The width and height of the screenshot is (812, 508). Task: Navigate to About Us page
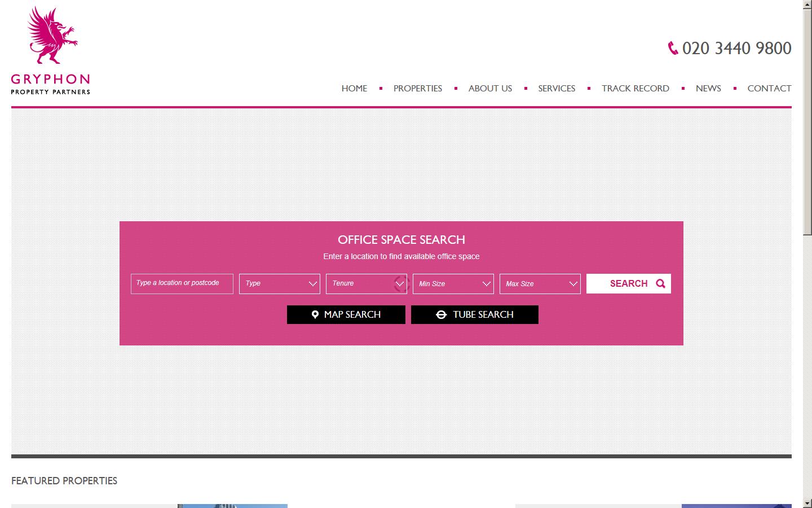click(490, 89)
